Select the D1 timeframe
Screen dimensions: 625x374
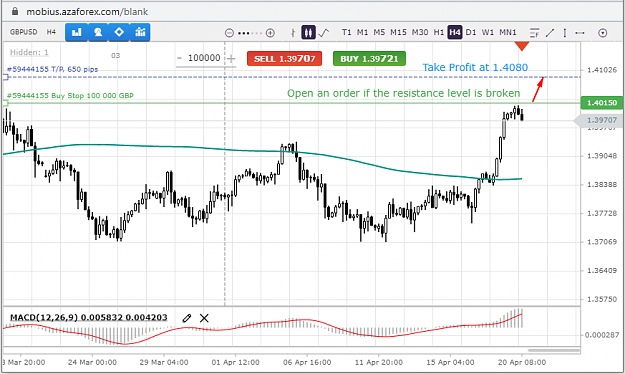[471, 32]
